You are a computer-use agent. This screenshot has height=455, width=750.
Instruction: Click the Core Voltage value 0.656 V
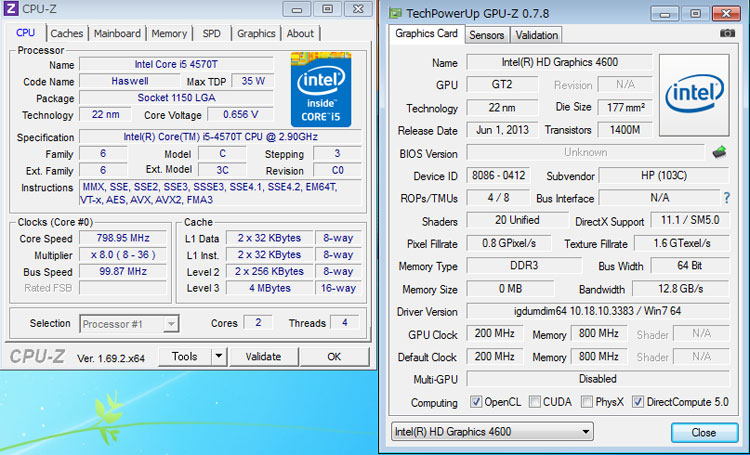tap(241, 114)
